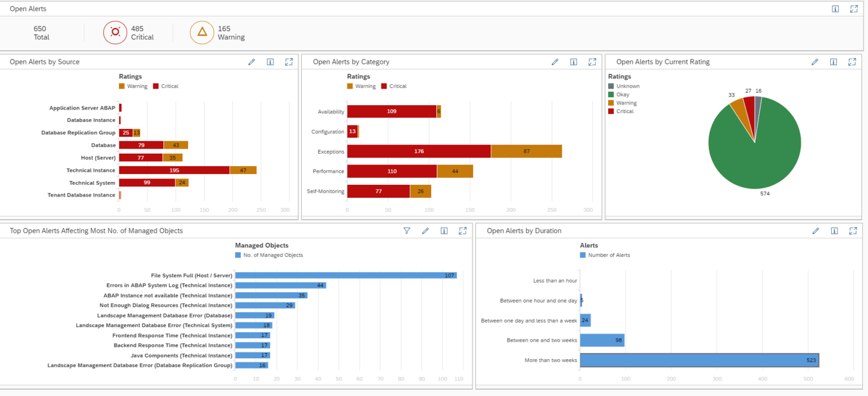868x396 pixels.
Task: Expand the Open Alerts header section
Action: pyautogui.click(x=853, y=8)
